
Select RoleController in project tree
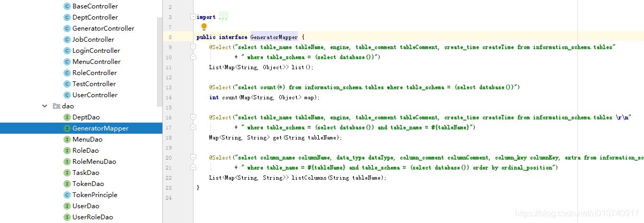tap(95, 73)
